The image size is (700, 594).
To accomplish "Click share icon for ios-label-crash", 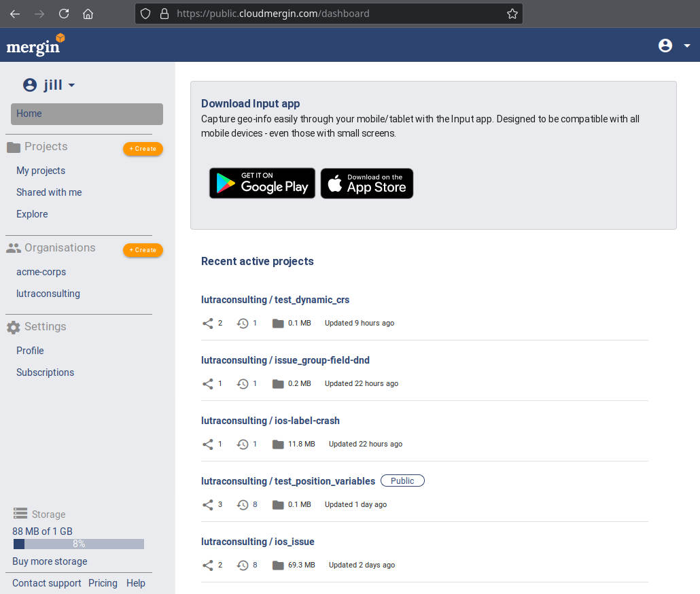I will pos(207,444).
